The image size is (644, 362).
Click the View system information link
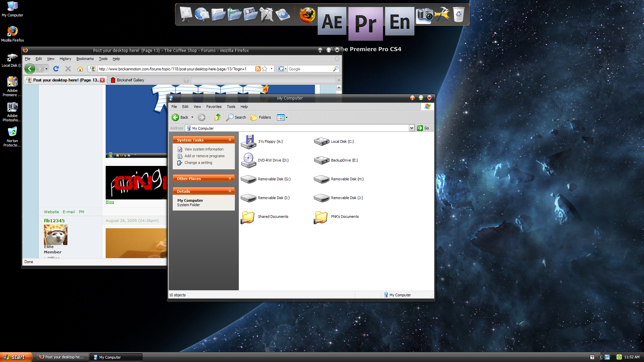point(204,149)
